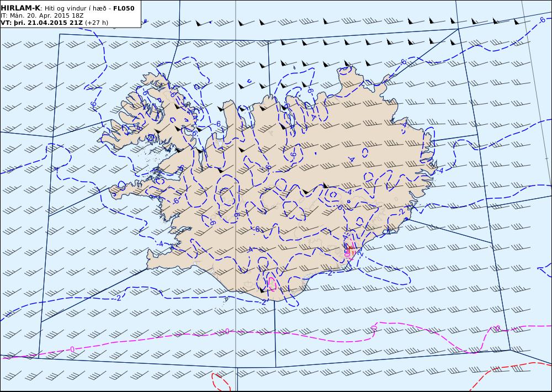Select the "IT: Mán. 20. Apr. 2015 18Z" line
The height and width of the screenshot is (392, 552).
(x=42, y=15)
